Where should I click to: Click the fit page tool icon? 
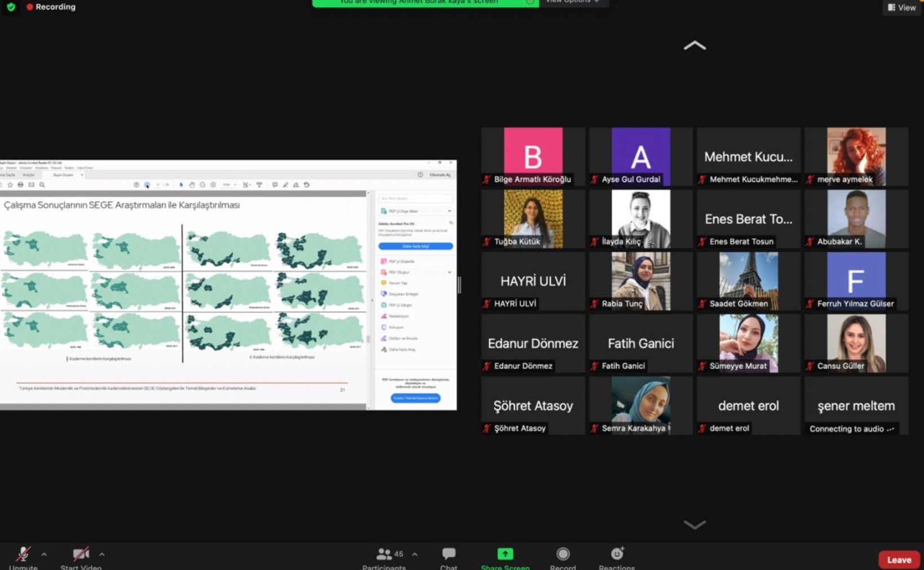[x=246, y=185]
